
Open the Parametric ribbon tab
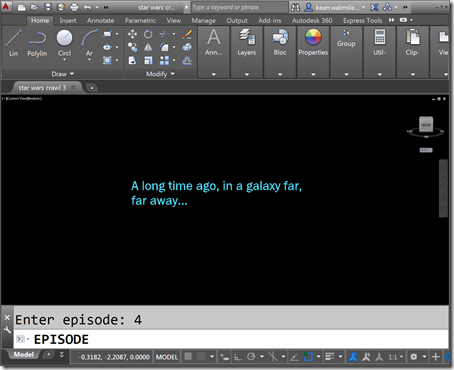tap(140, 20)
